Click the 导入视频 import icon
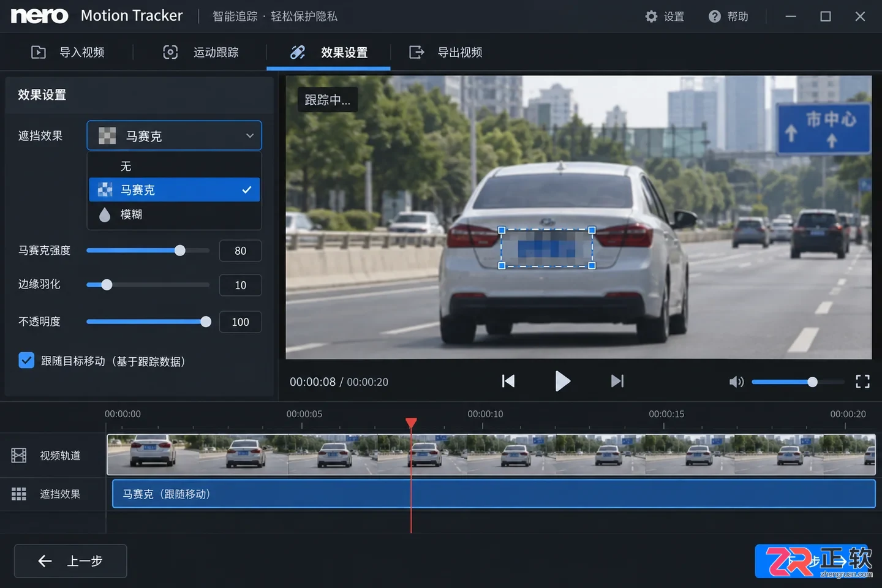 pyautogui.click(x=39, y=52)
